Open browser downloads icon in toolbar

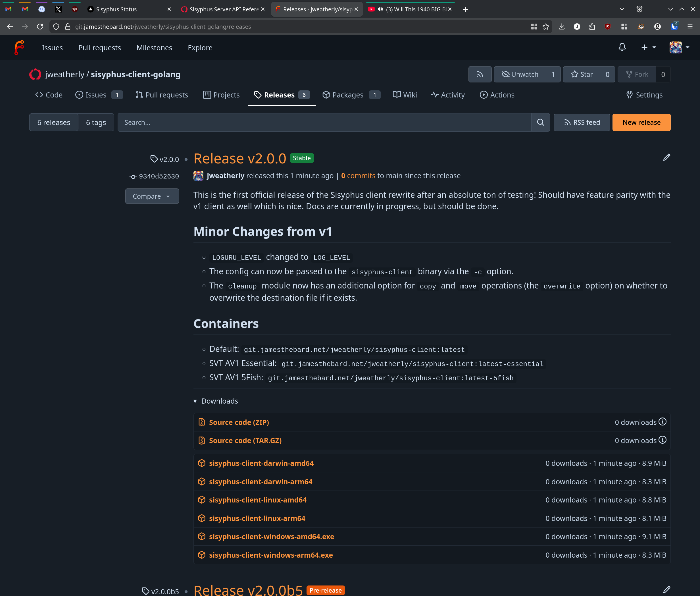562,27
